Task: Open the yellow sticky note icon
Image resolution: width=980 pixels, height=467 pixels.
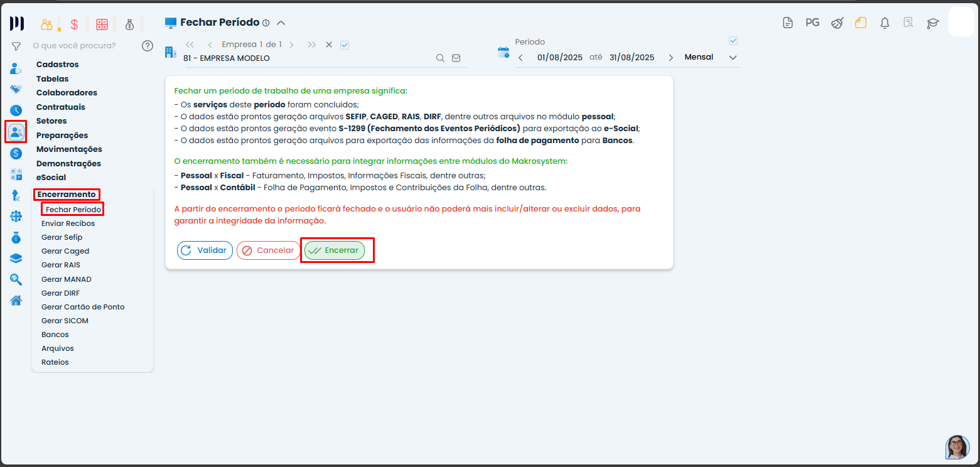Action: [x=861, y=23]
